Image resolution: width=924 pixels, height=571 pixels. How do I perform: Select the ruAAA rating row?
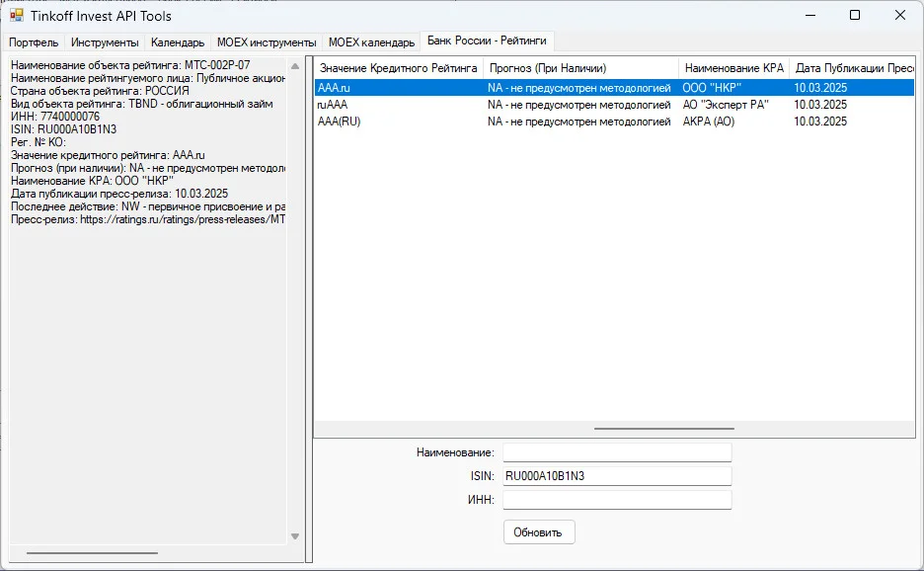click(x=615, y=105)
